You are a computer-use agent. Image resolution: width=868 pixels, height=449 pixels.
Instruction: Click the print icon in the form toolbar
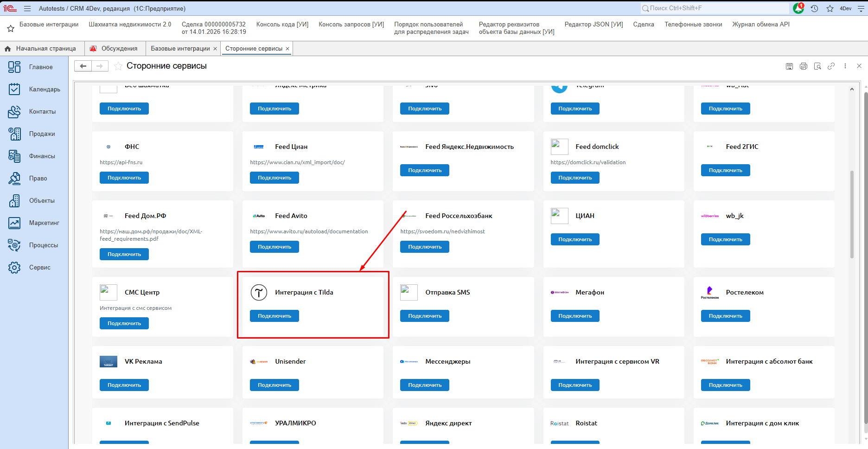point(804,66)
